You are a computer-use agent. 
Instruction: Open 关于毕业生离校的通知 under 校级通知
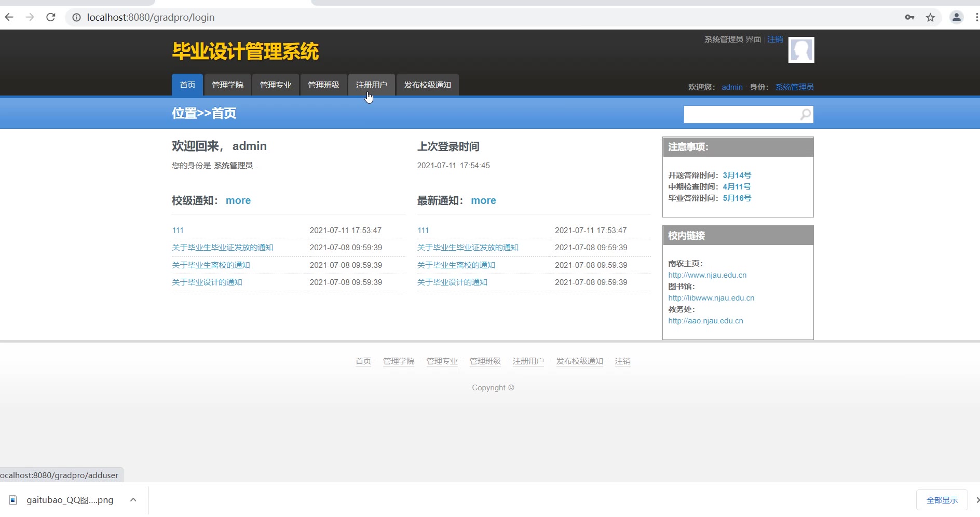click(x=211, y=265)
